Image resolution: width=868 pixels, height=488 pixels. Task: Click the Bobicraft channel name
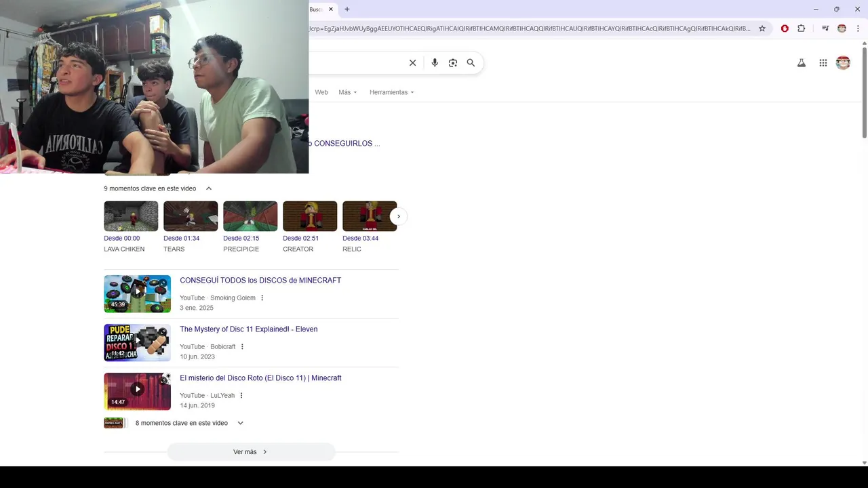point(222,347)
